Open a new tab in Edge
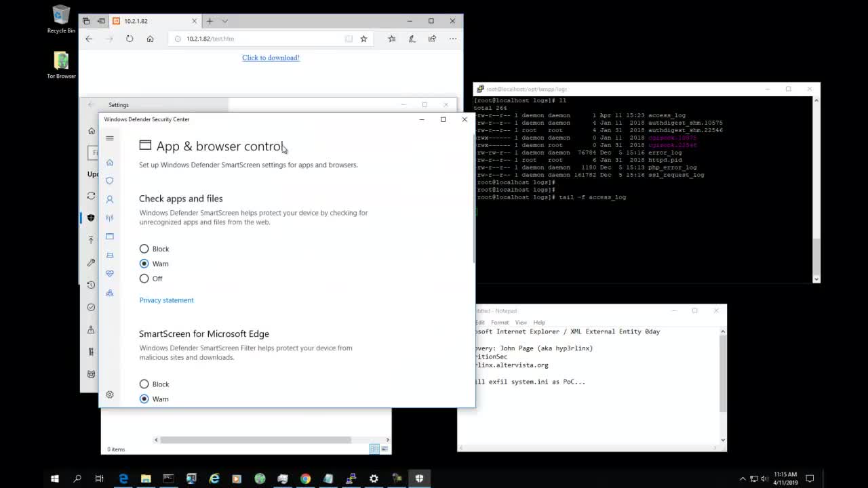This screenshot has height=488, width=868. (210, 21)
